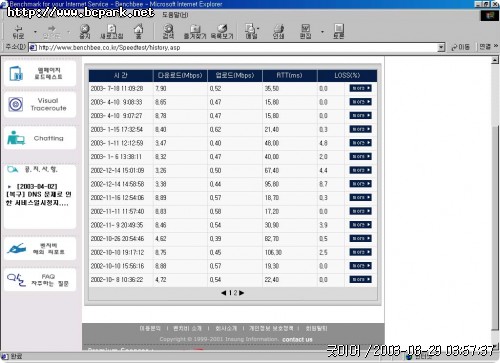Click the 완료 status bar page icon

coord(5,356)
